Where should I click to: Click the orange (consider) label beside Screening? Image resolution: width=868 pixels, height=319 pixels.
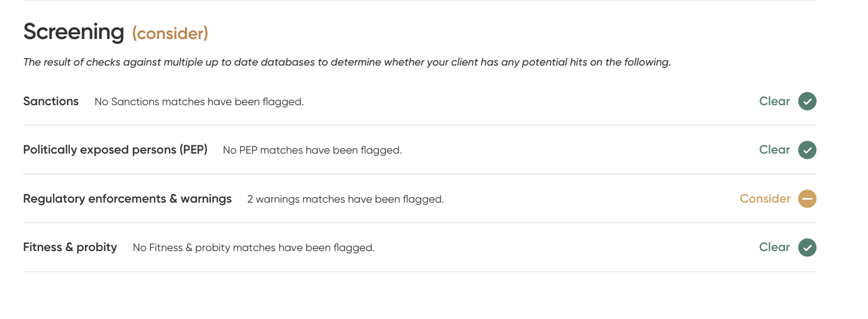pos(170,34)
